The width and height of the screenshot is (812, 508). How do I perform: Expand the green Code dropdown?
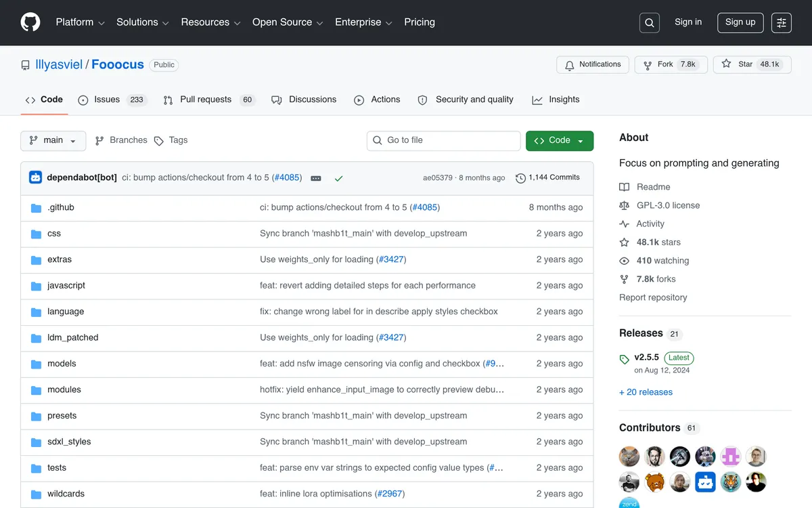(x=560, y=140)
